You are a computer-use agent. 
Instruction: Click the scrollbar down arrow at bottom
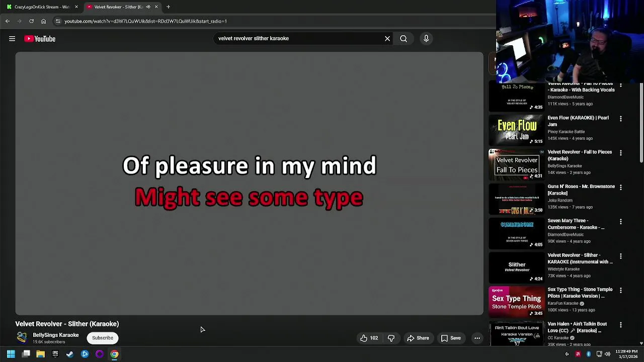pyautogui.click(x=641, y=343)
